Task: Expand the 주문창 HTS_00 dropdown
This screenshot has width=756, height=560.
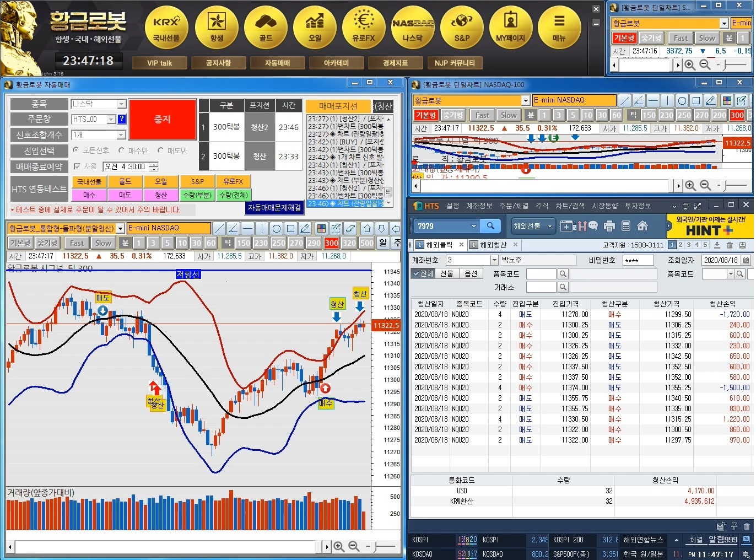Action: [x=111, y=119]
